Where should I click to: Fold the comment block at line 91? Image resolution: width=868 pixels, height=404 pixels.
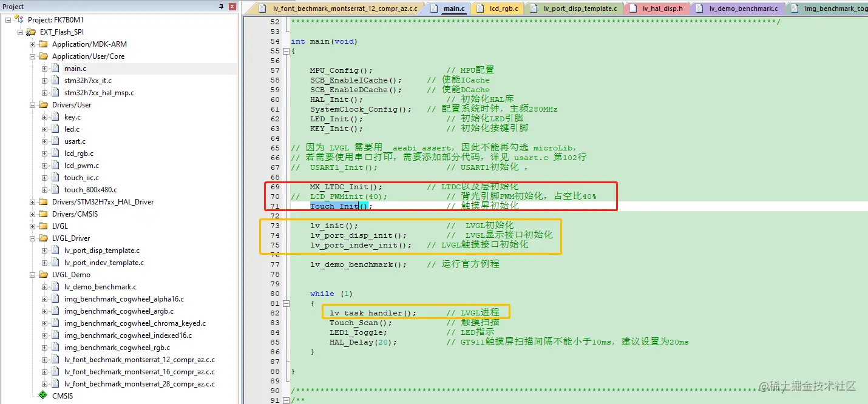pyautogui.click(x=286, y=400)
